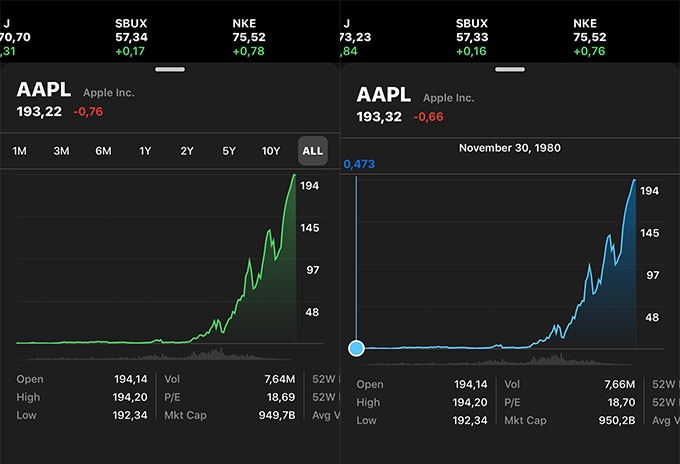680x464 pixels.
Task: Click the blue scrubber dot on chart
Action: pos(357,348)
